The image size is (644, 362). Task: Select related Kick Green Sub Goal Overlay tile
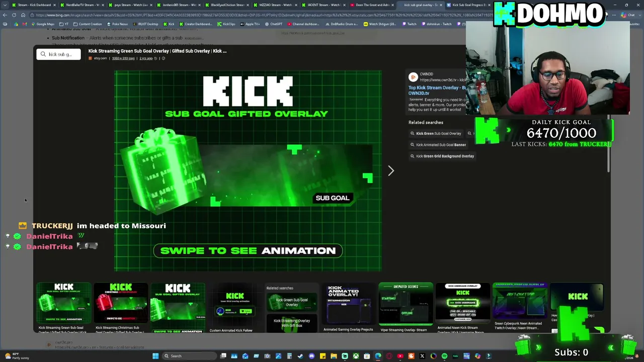click(292, 303)
